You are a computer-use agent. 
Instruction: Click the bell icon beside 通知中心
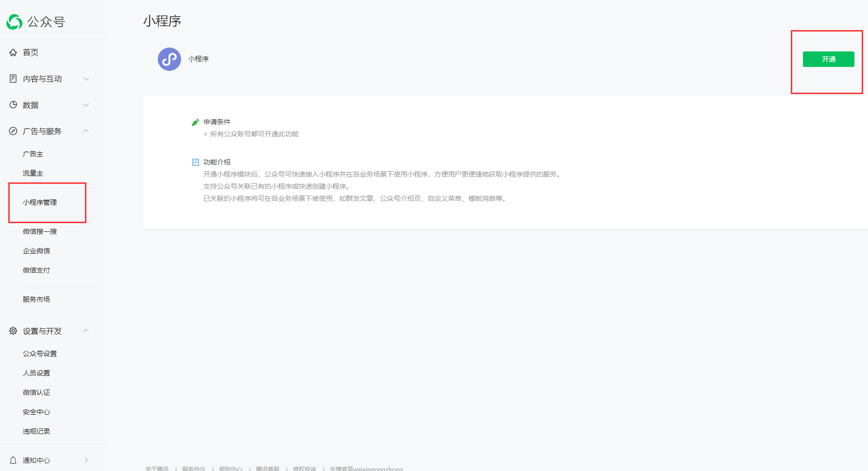click(x=13, y=460)
